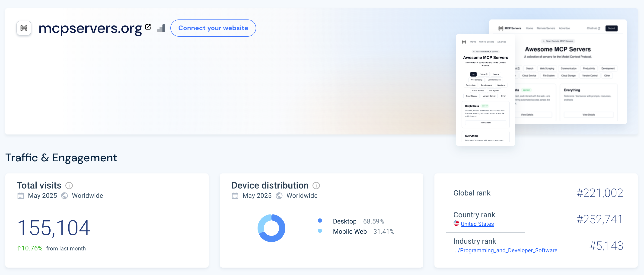Click the 155,104 total visits figure

point(54,228)
